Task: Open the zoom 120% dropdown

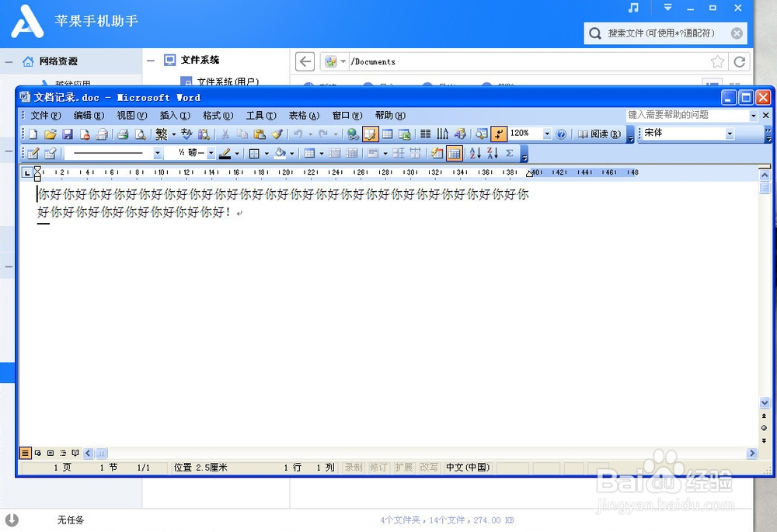Action: [x=547, y=134]
